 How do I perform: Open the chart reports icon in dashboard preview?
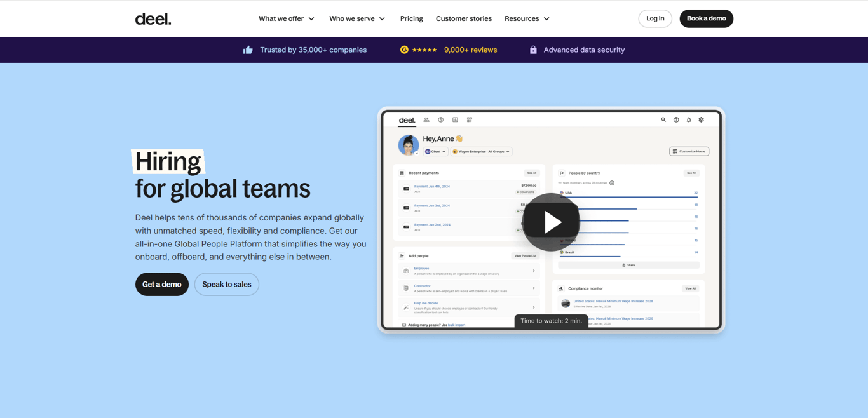455,119
